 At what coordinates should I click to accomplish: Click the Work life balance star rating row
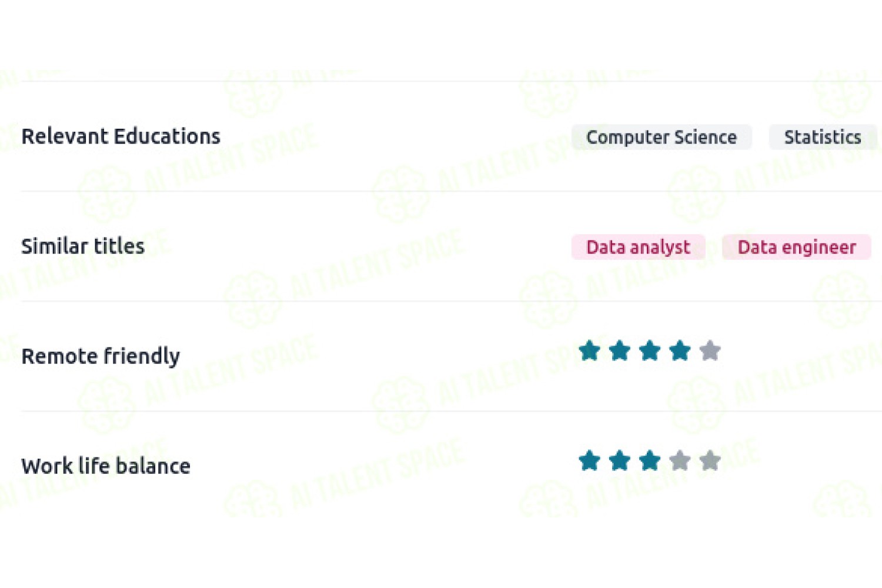coord(650,461)
